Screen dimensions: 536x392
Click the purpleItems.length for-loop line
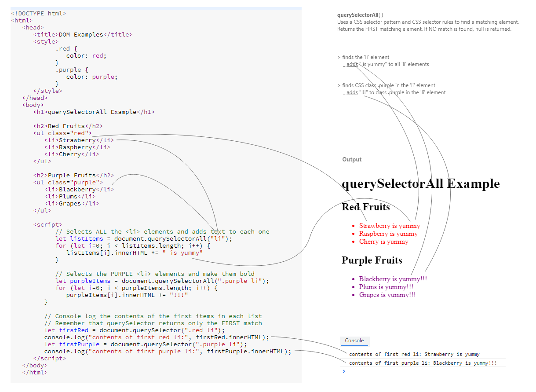136,288
